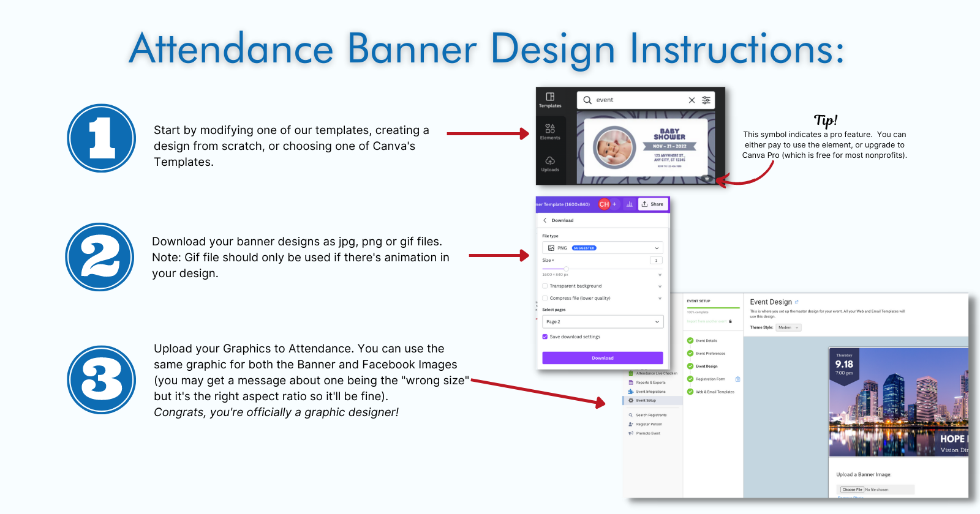
Task: Click the green check beside Event Preferences
Action: tap(690, 354)
